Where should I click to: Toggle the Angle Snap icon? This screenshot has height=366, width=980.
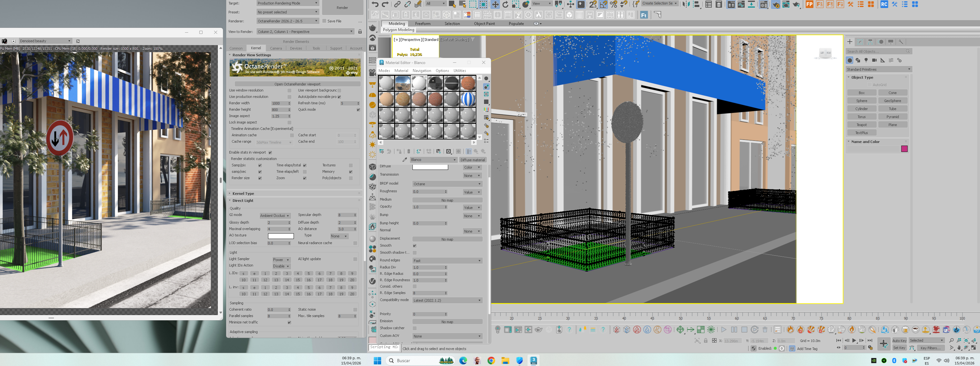(603, 4)
